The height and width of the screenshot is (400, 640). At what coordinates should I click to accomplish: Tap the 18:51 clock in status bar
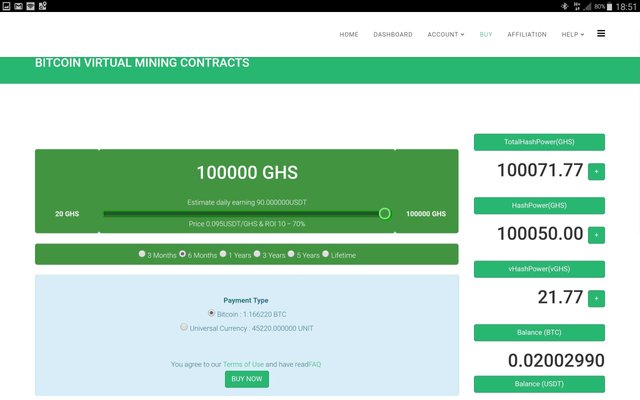point(626,7)
